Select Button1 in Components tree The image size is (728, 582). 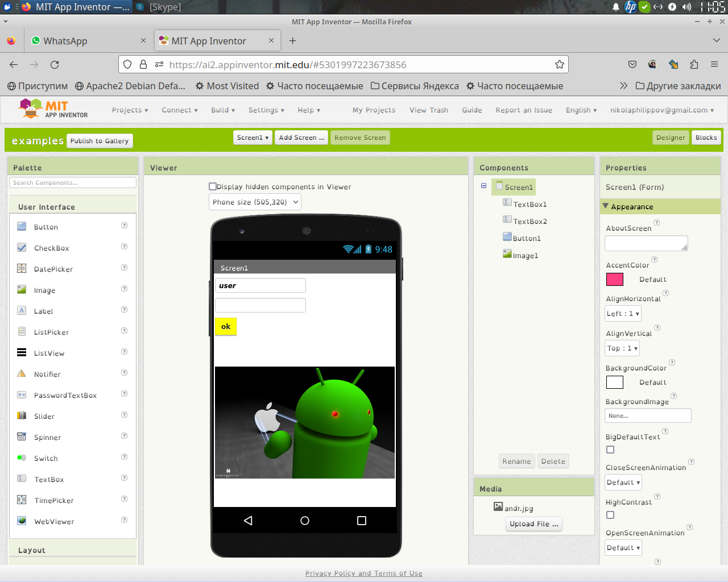pyautogui.click(x=522, y=238)
